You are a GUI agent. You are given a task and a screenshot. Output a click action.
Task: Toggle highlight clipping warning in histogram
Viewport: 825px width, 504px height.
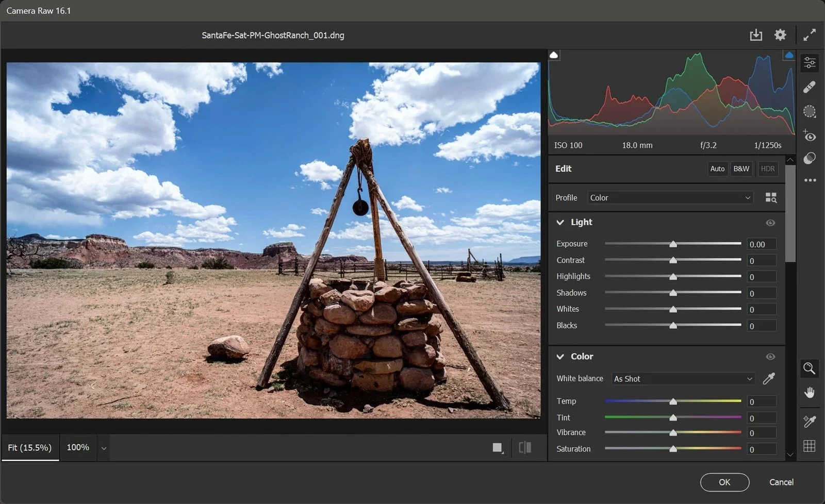(789, 55)
